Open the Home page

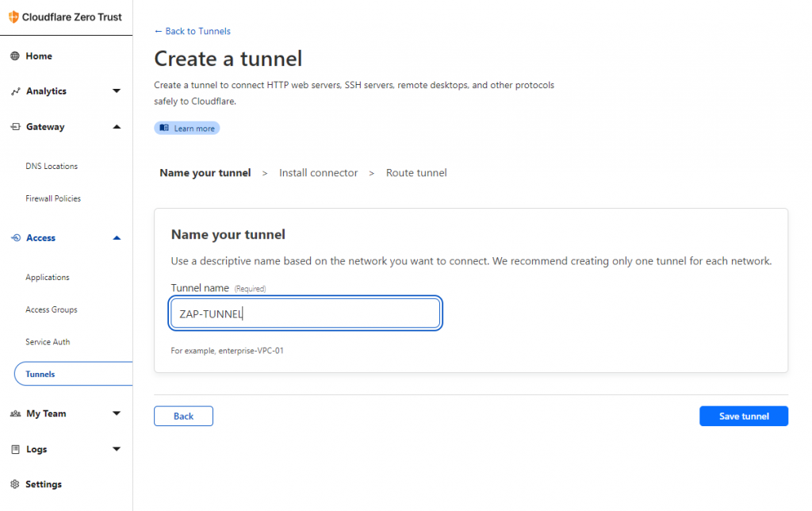pyautogui.click(x=39, y=56)
